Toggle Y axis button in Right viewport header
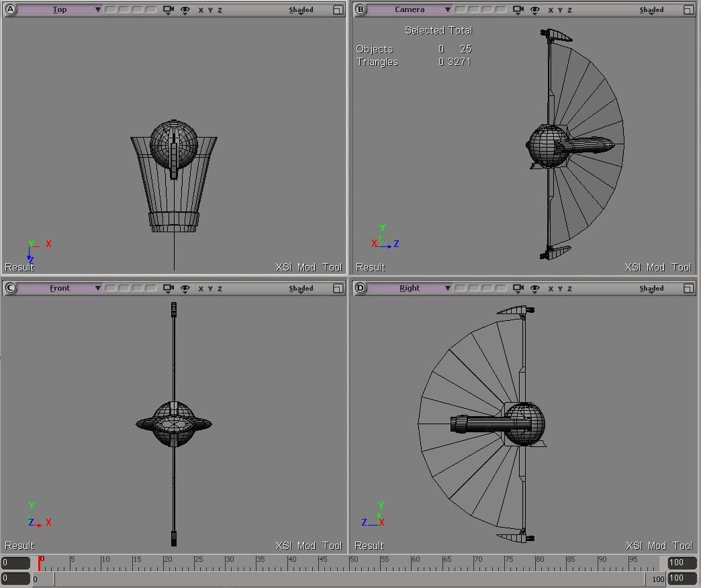This screenshot has width=701, height=588. point(560,289)
